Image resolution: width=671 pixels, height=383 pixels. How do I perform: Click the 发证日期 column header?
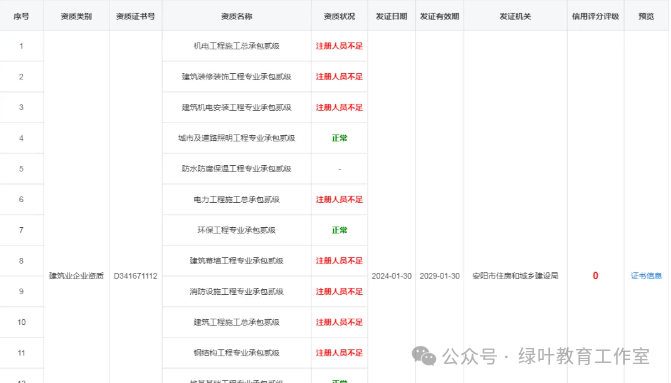point(391,16)
